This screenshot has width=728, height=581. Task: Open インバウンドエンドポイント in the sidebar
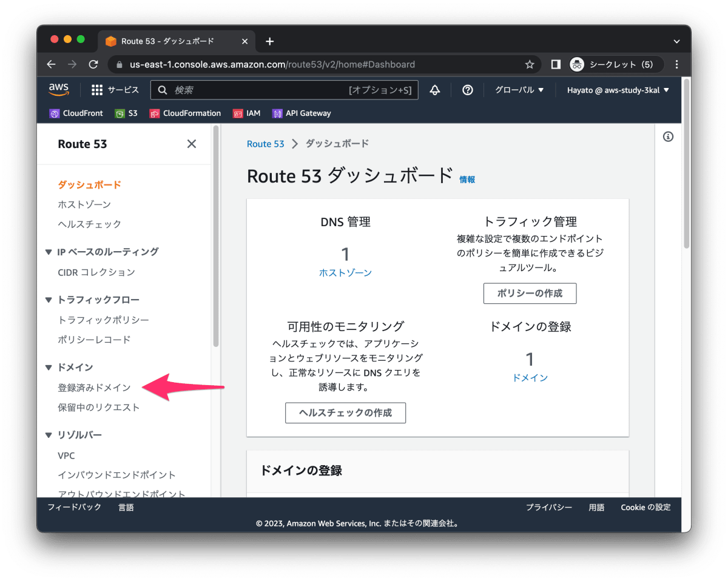click(x=116, y=475)
